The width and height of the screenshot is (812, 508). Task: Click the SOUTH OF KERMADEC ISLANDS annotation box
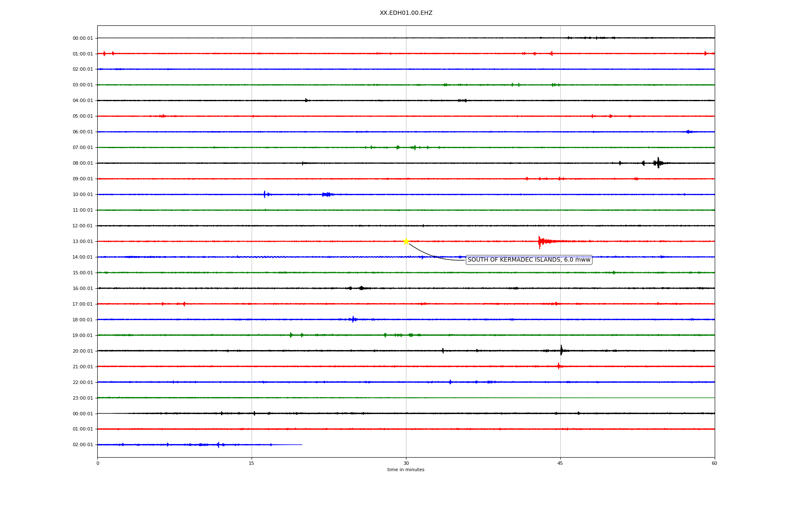point(529,260)
